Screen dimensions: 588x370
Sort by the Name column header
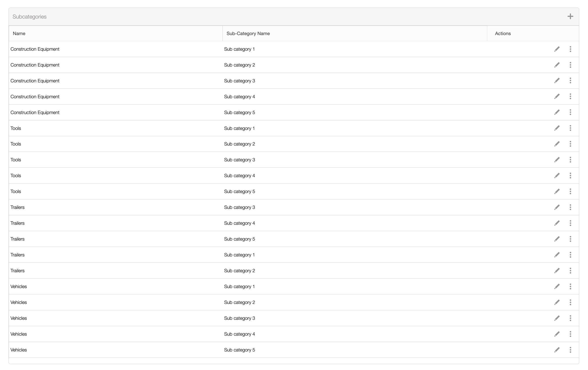(x=19, y=34)
